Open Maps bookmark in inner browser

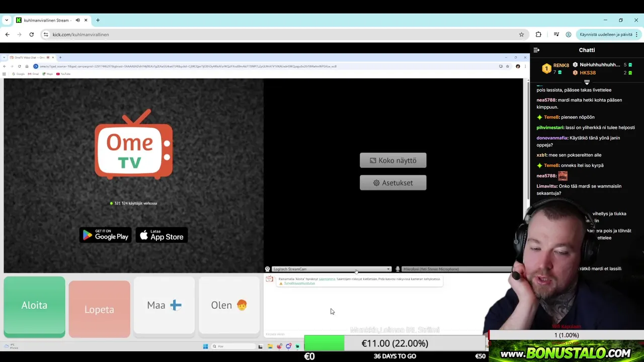(47, 74)
